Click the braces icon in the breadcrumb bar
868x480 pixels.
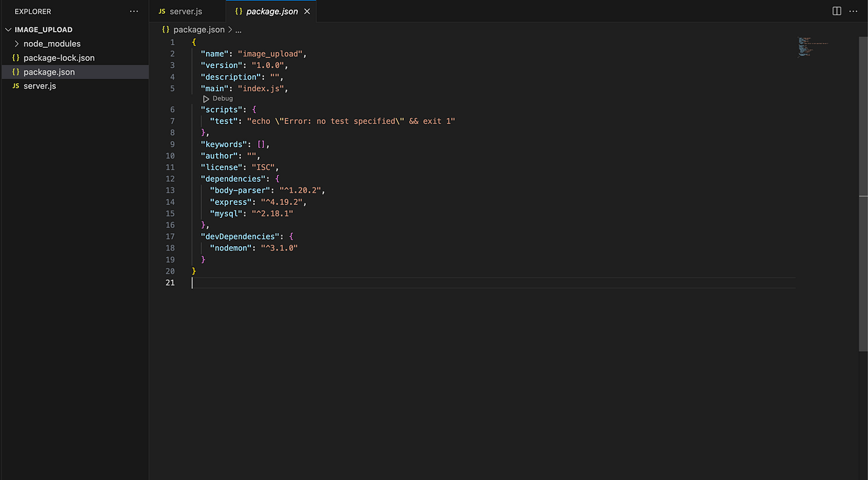[164, 30]
